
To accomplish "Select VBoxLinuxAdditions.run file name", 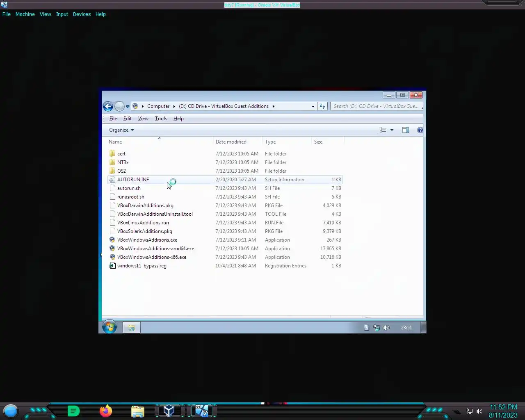I will 143,223.
